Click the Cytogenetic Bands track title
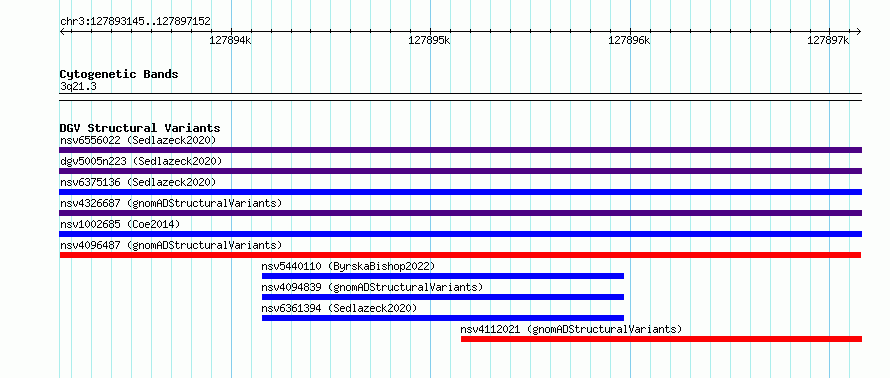Viewport: 890px width, 378px height. tap(119, 74)
